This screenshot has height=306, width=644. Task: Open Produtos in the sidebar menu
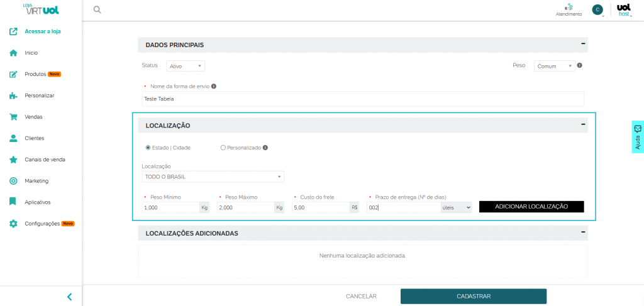(35, 74)
